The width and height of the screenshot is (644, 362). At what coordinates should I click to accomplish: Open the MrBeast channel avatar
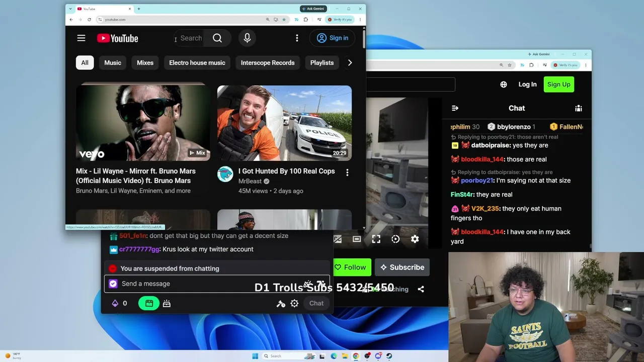[x=225, y=174]
